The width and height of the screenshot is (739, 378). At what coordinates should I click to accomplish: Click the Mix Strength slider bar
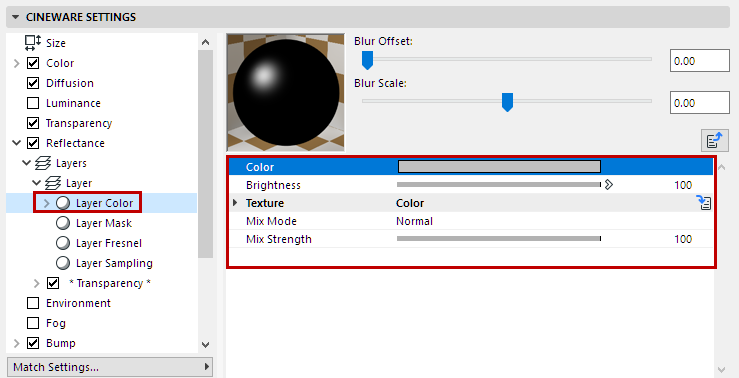pos(499,238)
